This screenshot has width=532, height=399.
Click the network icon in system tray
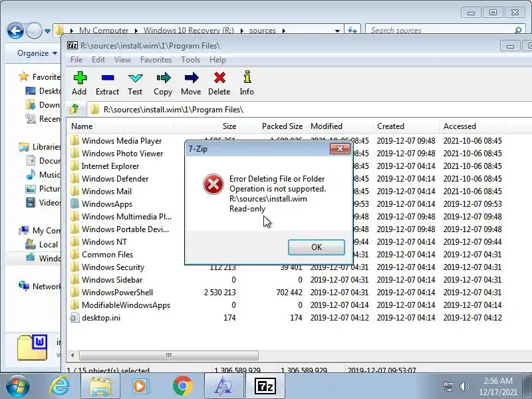(448, 386)
